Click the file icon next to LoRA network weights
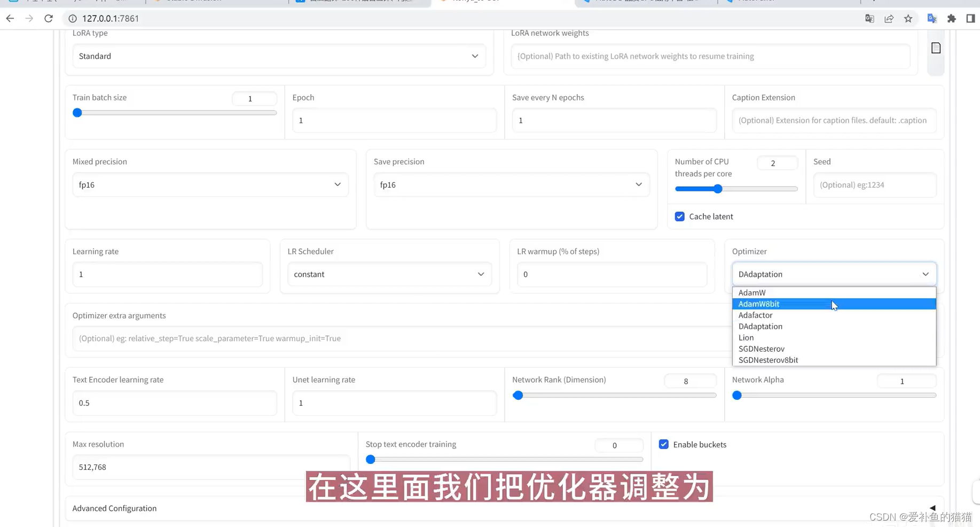The width and height of the screenshot is (980, 527). (x=936, y=48)
